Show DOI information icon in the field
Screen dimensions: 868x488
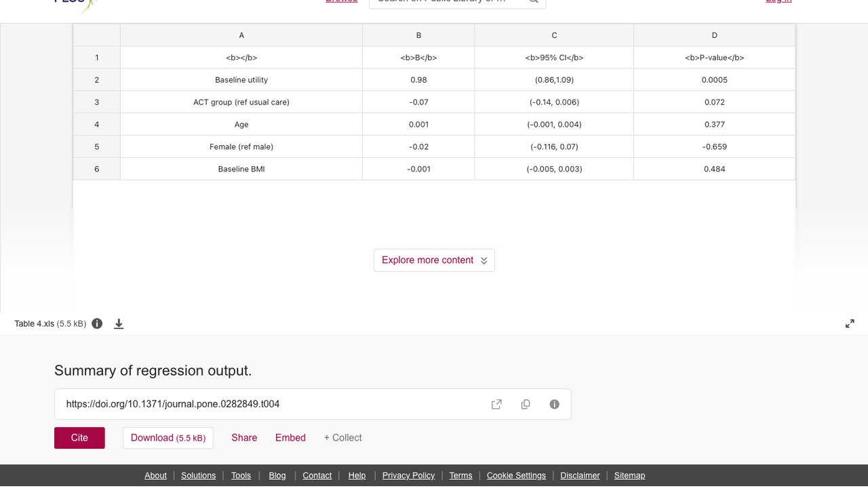[554, 404]
